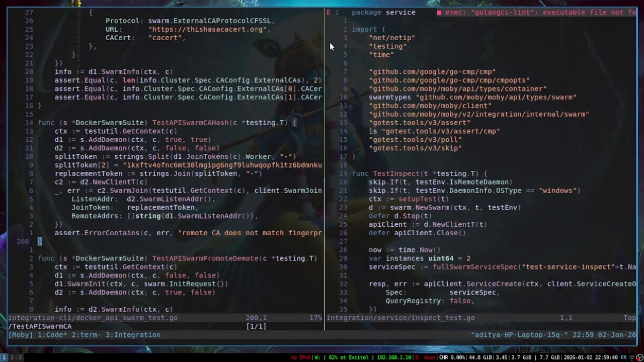Click the "net/netip" import line
The image size is (644, 362).
tap(392, 38)
